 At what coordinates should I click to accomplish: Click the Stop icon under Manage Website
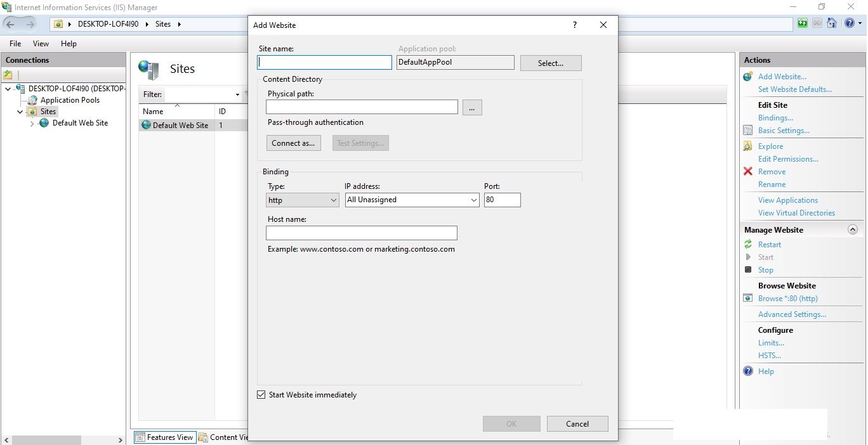[748, 269]
